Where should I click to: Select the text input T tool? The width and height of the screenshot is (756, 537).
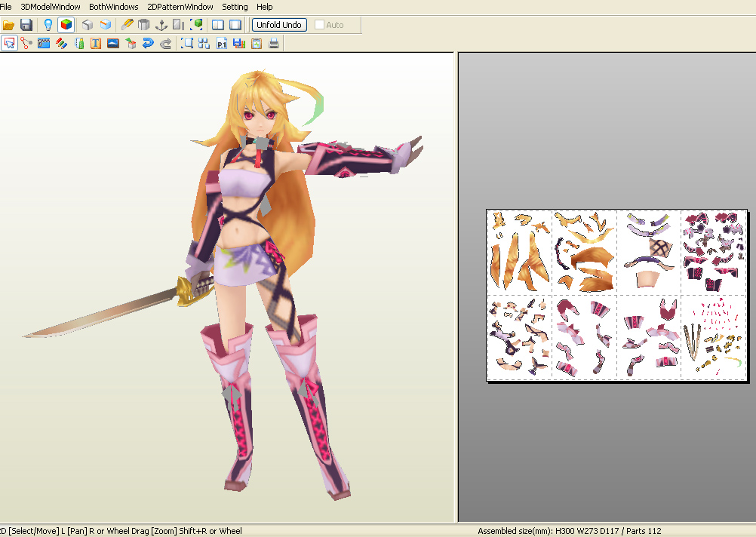pyautogui.click(x=96, y=44)
